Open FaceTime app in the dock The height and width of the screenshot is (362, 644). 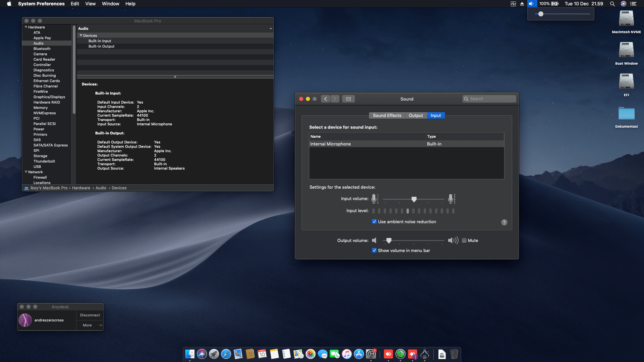[x=335, y=354]
